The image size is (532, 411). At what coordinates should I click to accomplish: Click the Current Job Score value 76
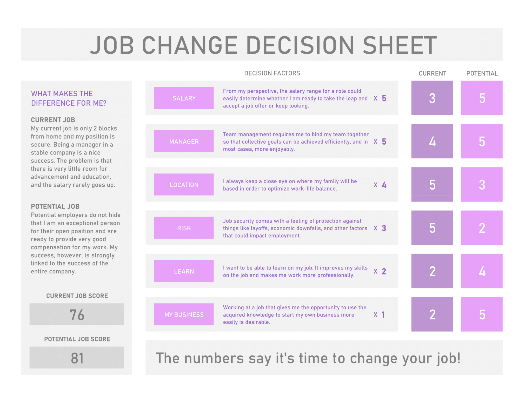(77, 314)
